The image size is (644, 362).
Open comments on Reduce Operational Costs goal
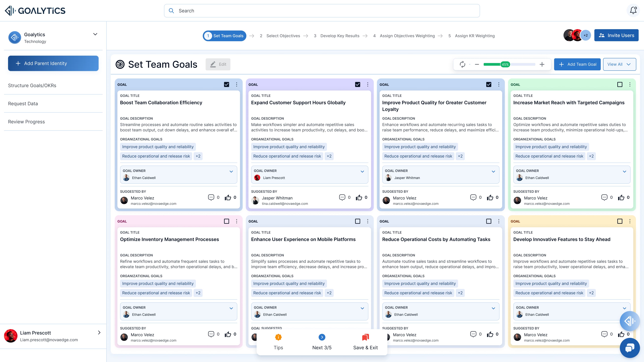473,334
